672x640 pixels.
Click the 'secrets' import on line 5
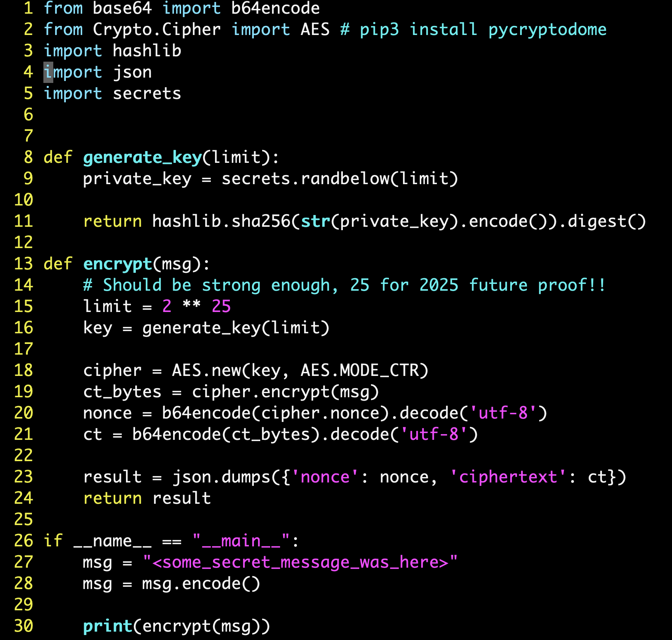[147, 94]
